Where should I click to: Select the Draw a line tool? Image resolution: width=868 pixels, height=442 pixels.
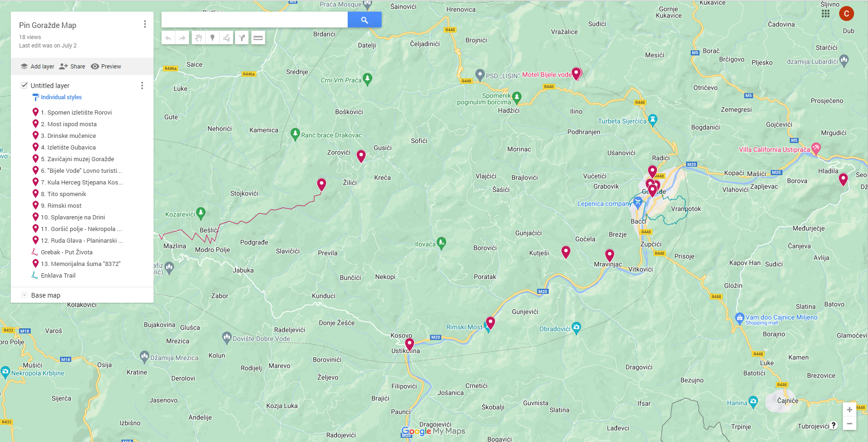point(227,38)
